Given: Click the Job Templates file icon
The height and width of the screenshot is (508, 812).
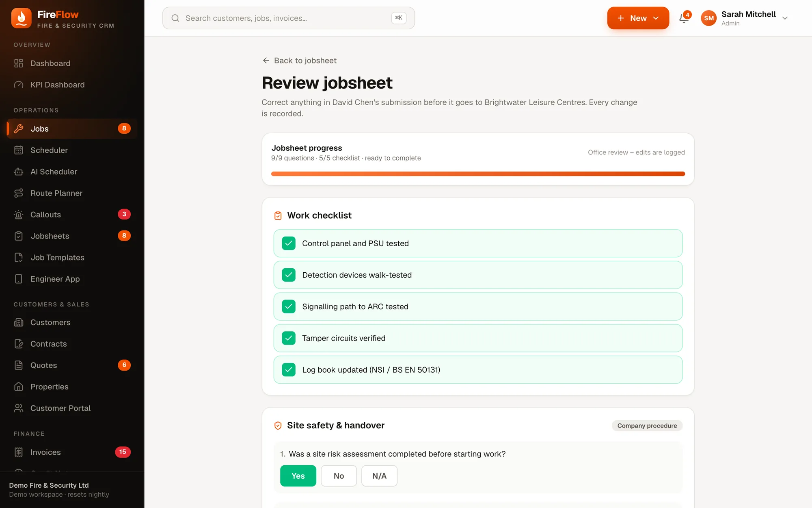Looking at the screenshot, I should click(19, 258).
